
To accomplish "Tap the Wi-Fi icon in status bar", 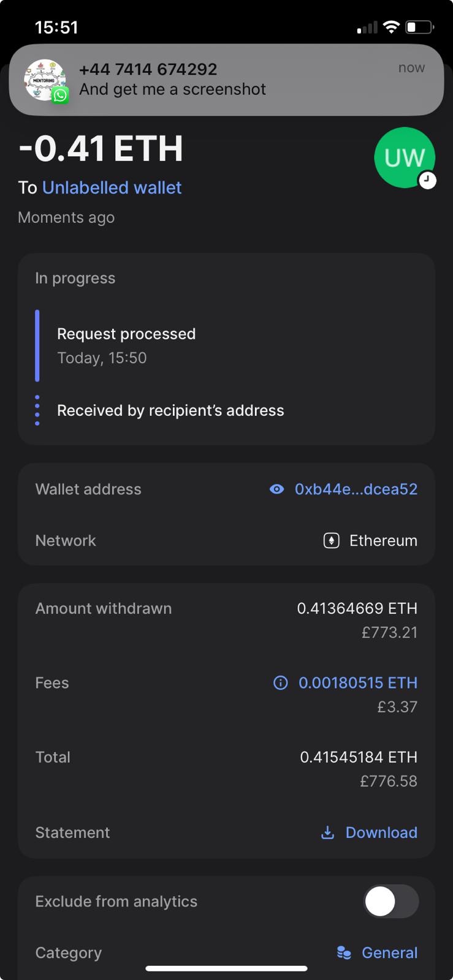I will click(x=390, y=27).
